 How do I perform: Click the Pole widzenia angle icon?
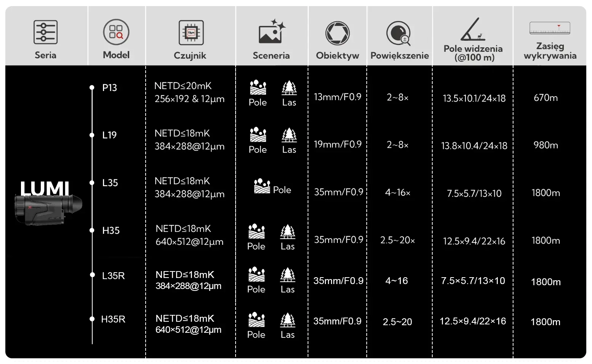pyautogui.click(x=473, y=30)
